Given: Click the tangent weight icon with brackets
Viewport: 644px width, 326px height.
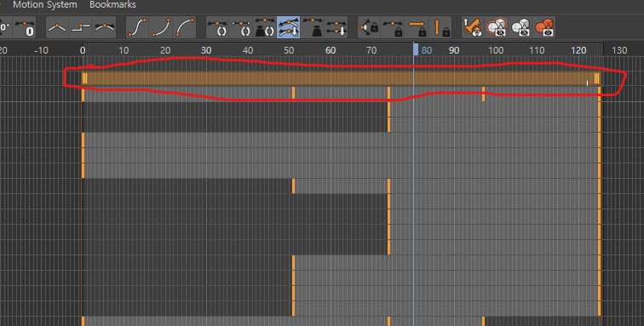Looking at the screenshot, I should (x=265, y=28).
